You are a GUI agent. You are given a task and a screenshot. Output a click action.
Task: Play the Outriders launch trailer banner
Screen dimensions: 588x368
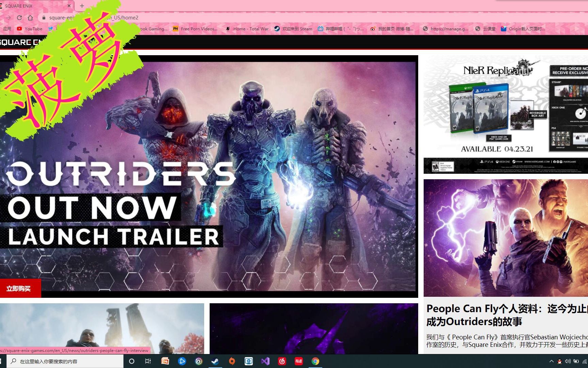click(208, 176)
